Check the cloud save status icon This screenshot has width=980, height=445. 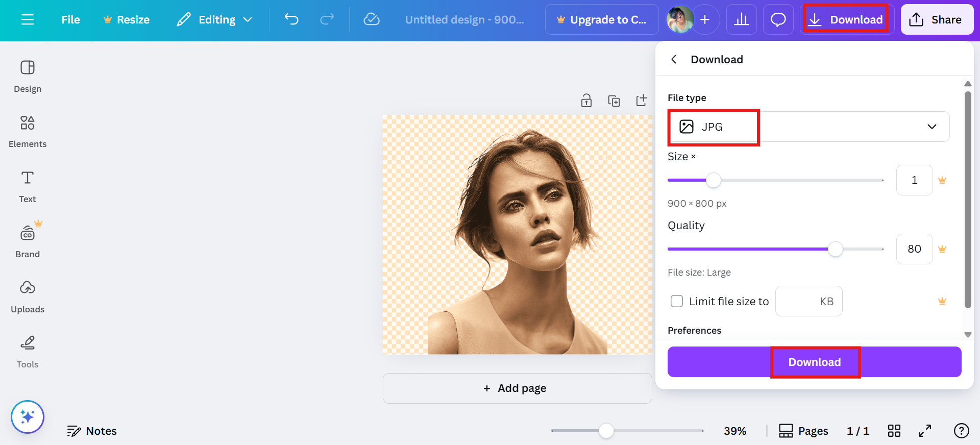[x=372, y=19]
